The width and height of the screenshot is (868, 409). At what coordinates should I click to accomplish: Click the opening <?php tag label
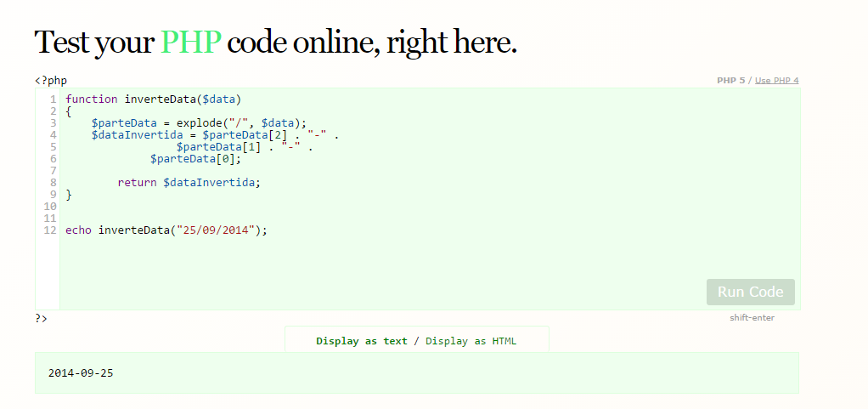click(x=51, y=81)
